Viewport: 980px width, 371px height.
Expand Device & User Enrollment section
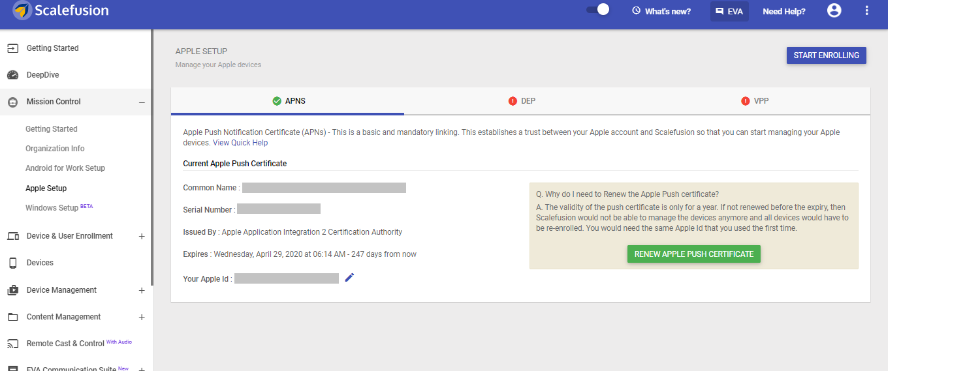(142, 236)
